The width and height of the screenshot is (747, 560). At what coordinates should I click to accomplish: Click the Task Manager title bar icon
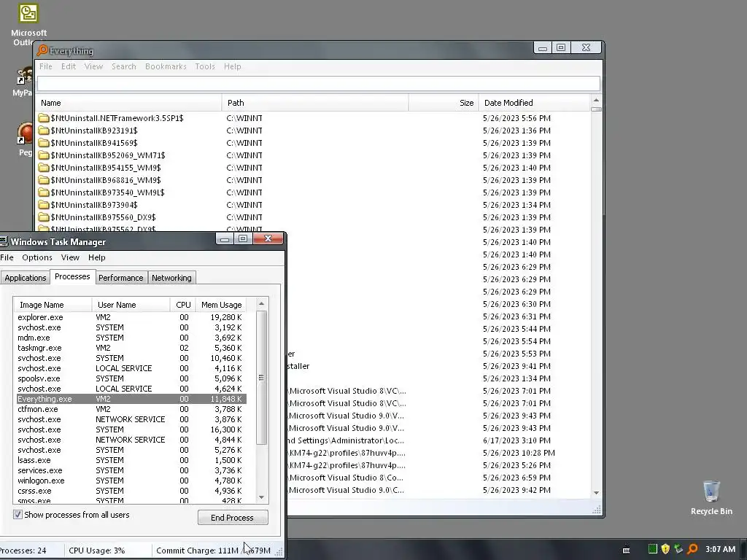coord(4,241)
